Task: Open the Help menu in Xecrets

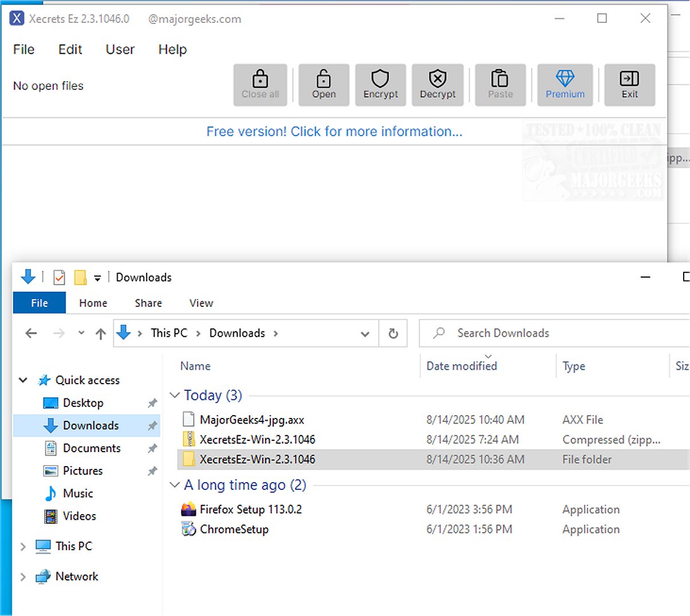Action: tap(172, 50)
